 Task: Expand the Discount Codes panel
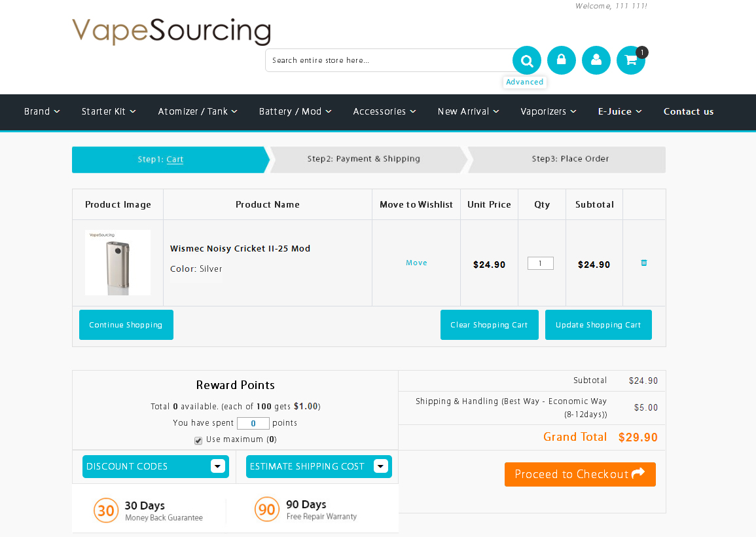(155, 466)
